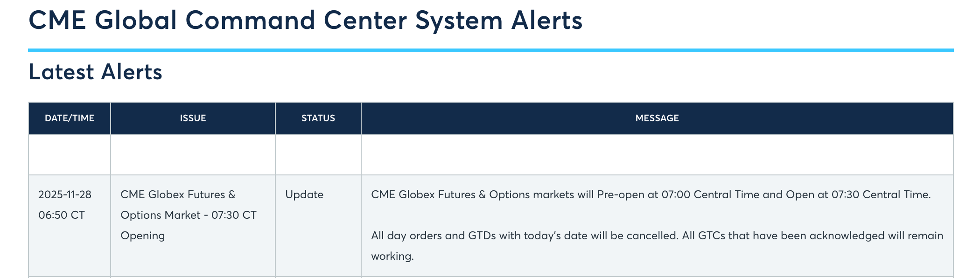The width and height of the screenshot is (980, 278).
Task: Click the 07:30 CT text in the issue cell
Action: click(234, 215)
